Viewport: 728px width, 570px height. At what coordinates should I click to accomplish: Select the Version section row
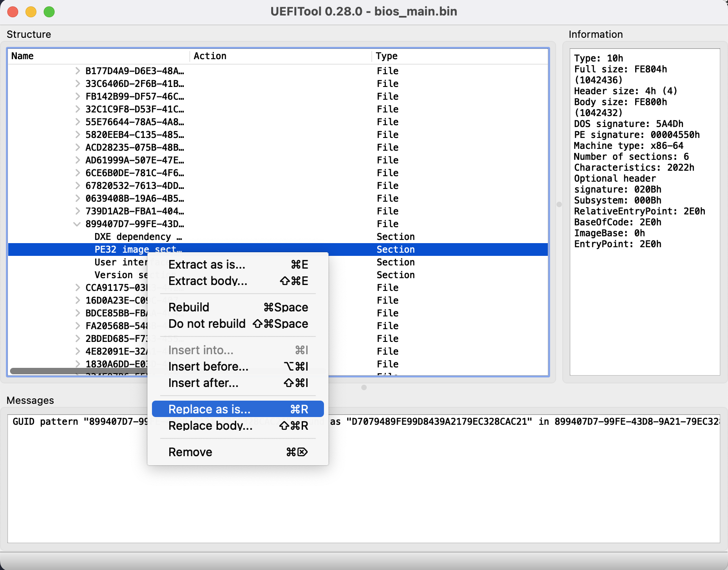[278, 275]
